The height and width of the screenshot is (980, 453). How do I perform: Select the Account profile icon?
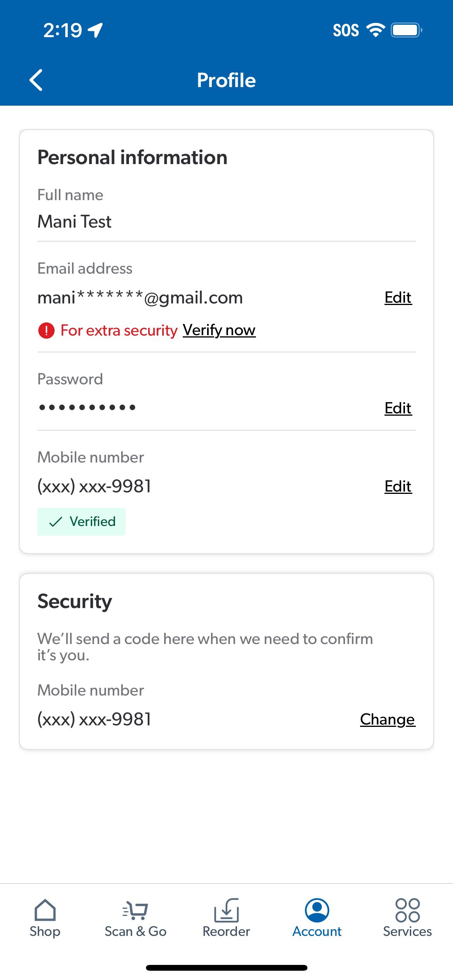(x=317, y=910)
